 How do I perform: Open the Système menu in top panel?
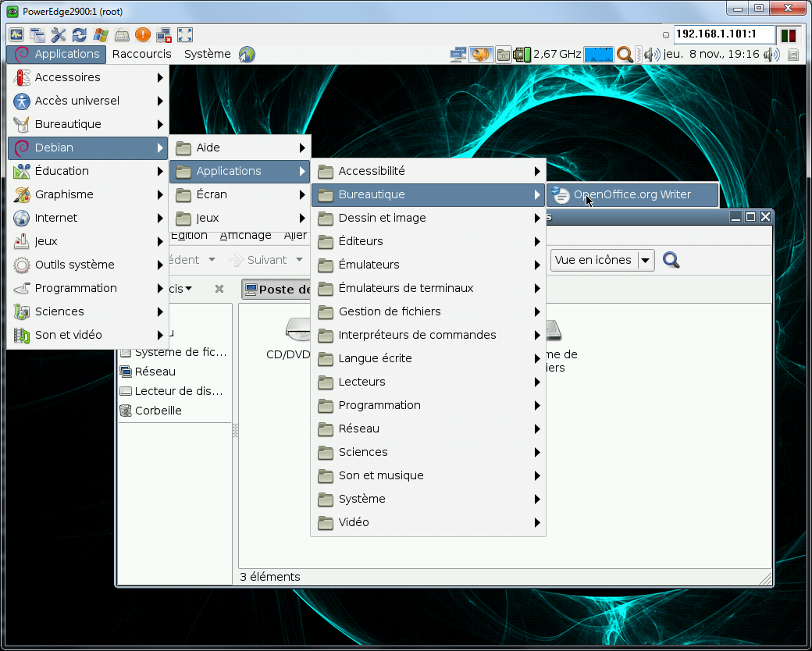(x=207, y=54)
